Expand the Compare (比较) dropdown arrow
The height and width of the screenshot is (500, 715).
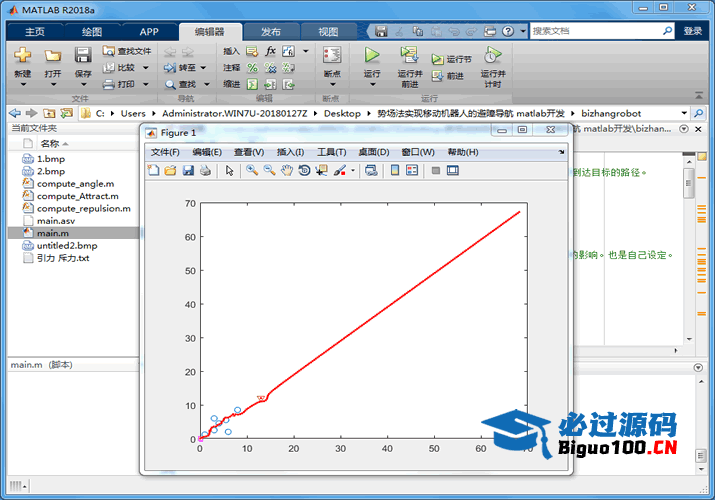pyautogui.click(x=146, y=68)
